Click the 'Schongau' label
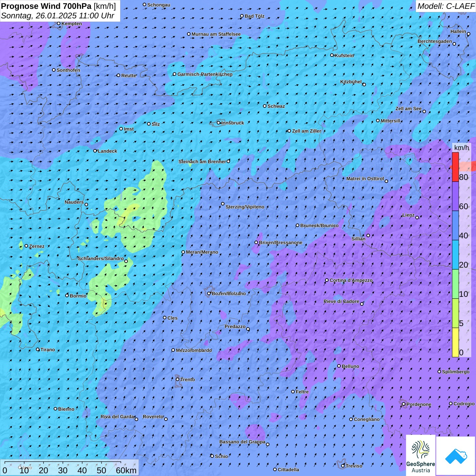This screenshot has height=476, width=476. point(159,5)
